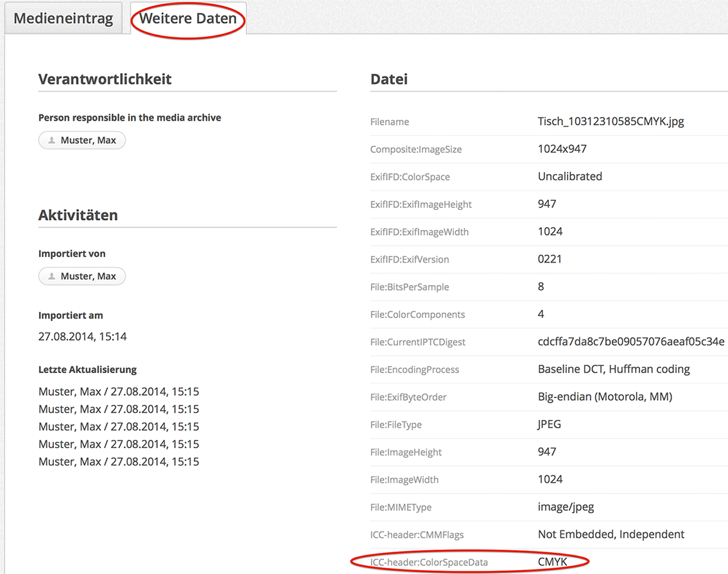Click last Letzte Aktualisierung entry
This screenshot has width=728, height=574.
119,462
